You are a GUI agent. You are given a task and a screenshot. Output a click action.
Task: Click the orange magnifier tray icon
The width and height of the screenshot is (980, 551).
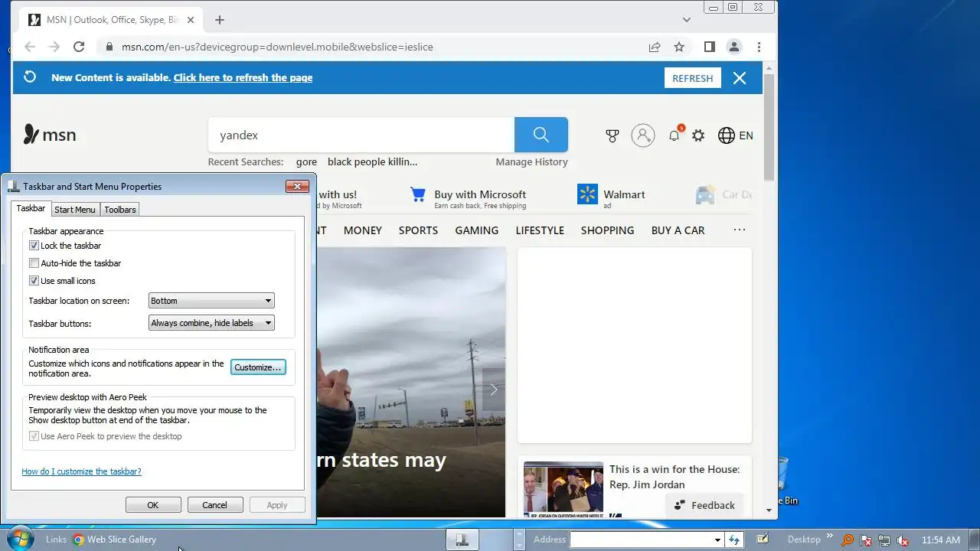point(848,540)
